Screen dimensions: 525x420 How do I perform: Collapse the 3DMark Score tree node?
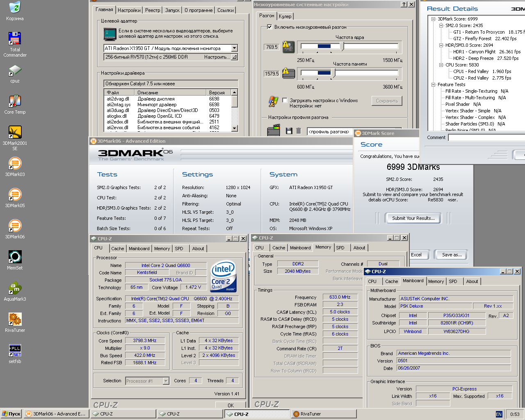point(433,19)
